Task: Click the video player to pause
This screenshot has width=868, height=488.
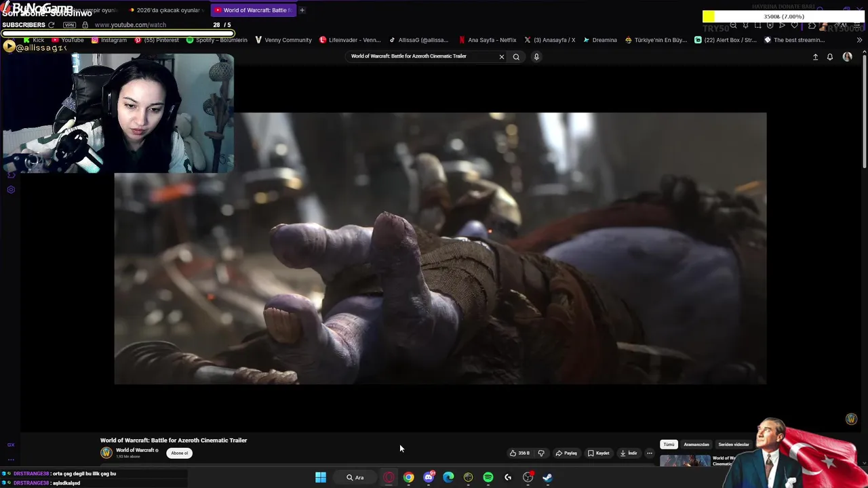Action: pos(440,248)
